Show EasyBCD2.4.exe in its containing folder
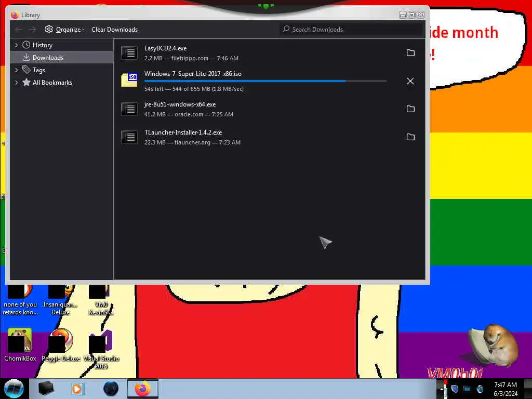Image resolution: width=532 pixels, height=399 pixels. [410, 53]
